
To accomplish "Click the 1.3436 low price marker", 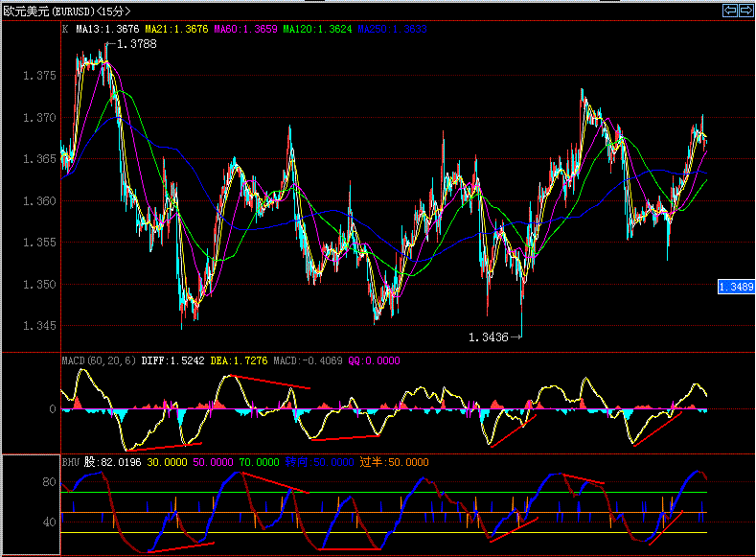I will 489,337.
